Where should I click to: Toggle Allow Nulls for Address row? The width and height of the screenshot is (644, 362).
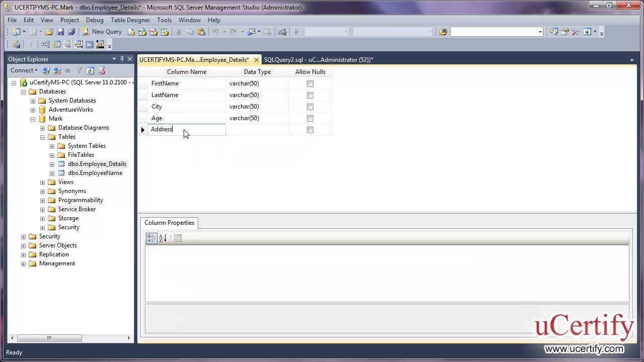click(310, 130)
